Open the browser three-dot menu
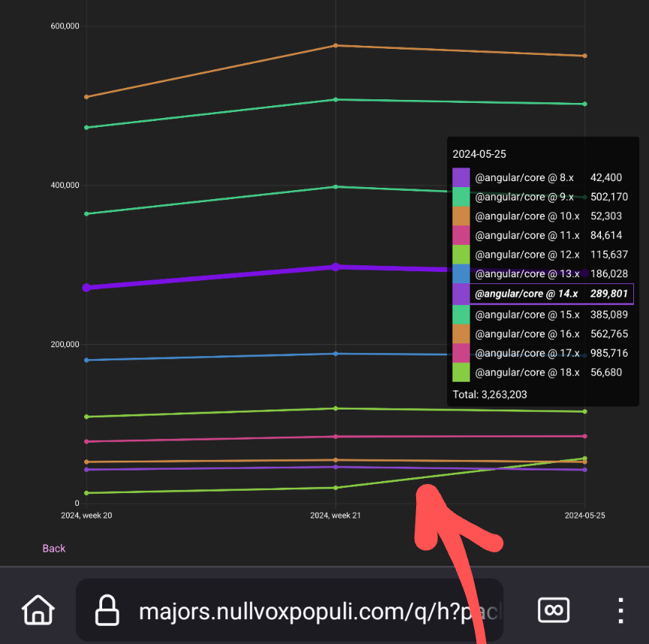Image resolution: width=649 pixels, height=644 pixels. [620, 610]
